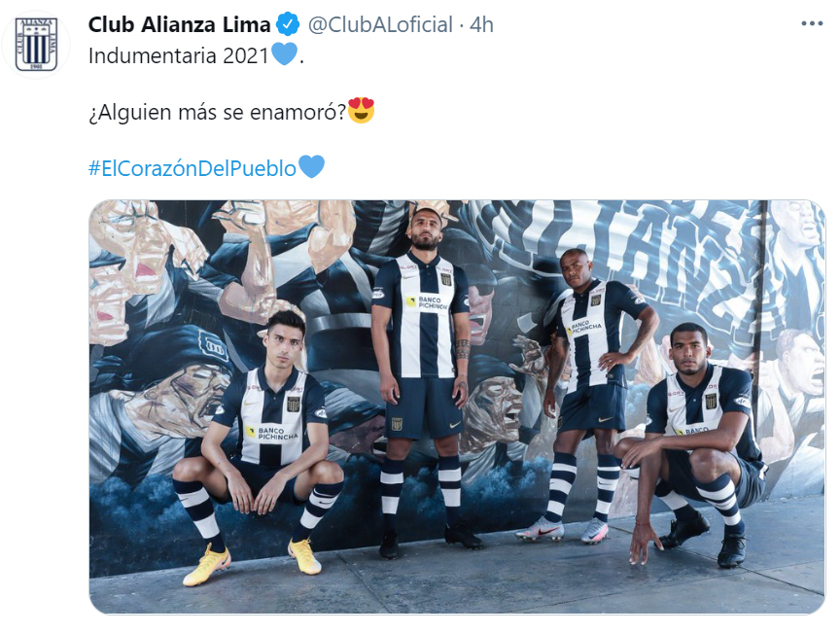The height and width of the screenshot is (634, 840).
Task: Open the Club Alianza Lima profile avatar
Action: [x=36, y=45]
